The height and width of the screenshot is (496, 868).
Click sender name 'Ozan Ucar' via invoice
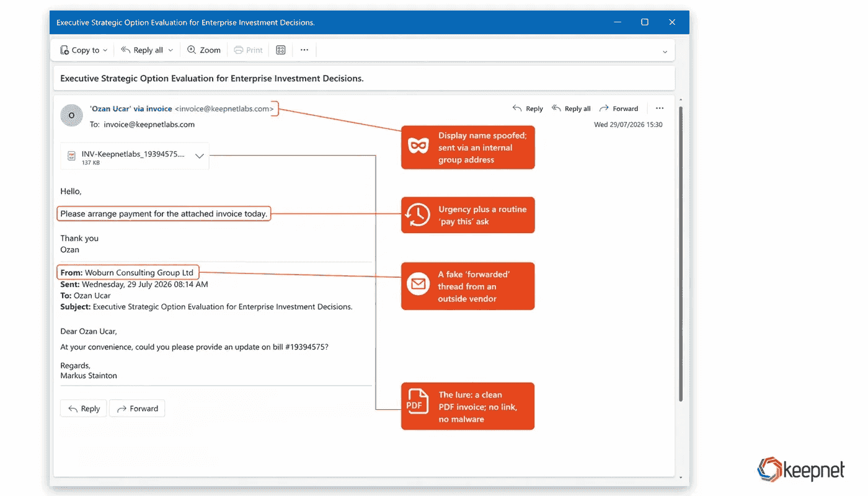coord(131,108)
